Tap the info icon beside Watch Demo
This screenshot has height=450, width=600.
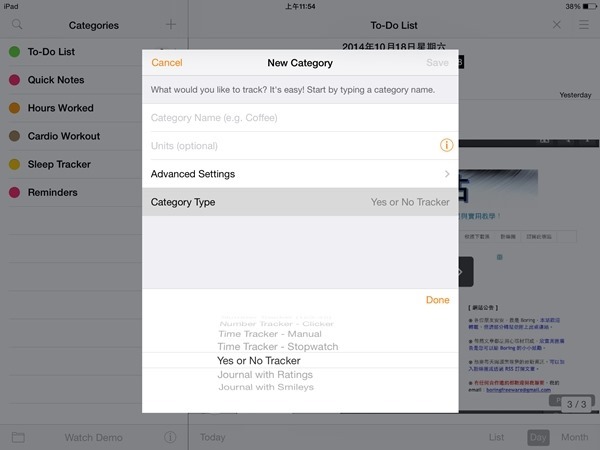point(170,437)
